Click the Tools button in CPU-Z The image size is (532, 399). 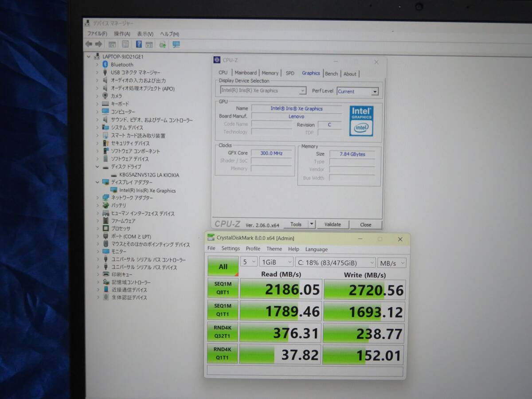pyautogui.click(x=296, y=224)
